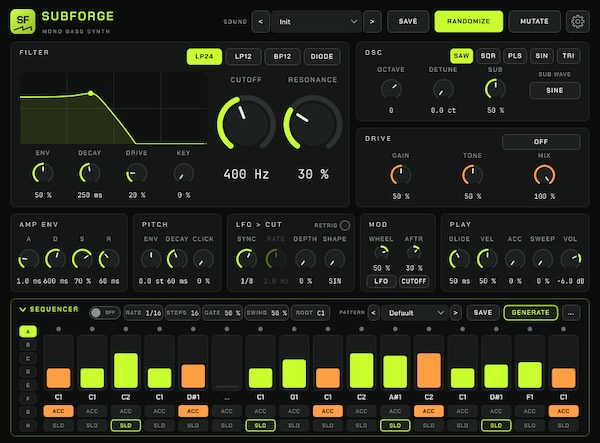Disable SLD on the third step C2
The height and width of the screenshot is (443, 600).
[x=126, y=425]
